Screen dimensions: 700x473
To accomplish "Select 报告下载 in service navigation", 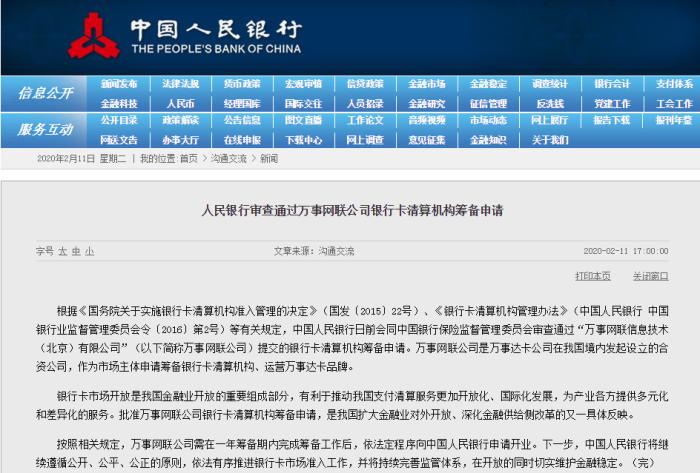I will click(x=612, y=120).
